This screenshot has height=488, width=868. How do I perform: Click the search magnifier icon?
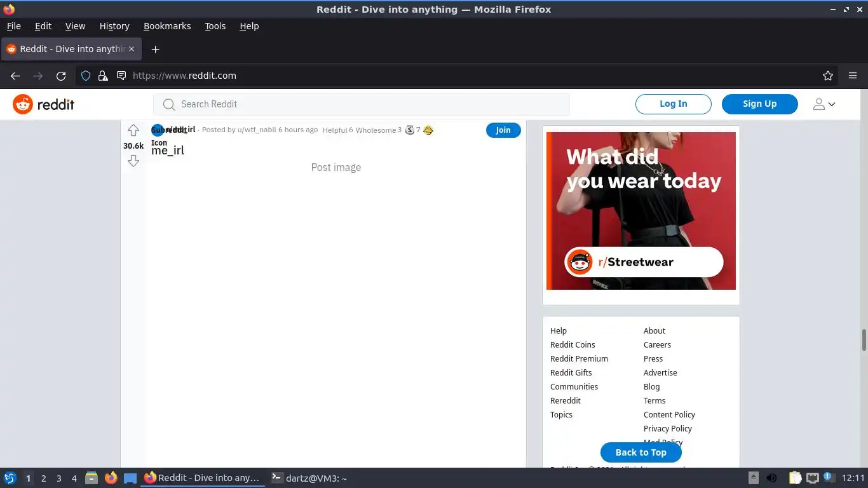click(x=169, y=104)
